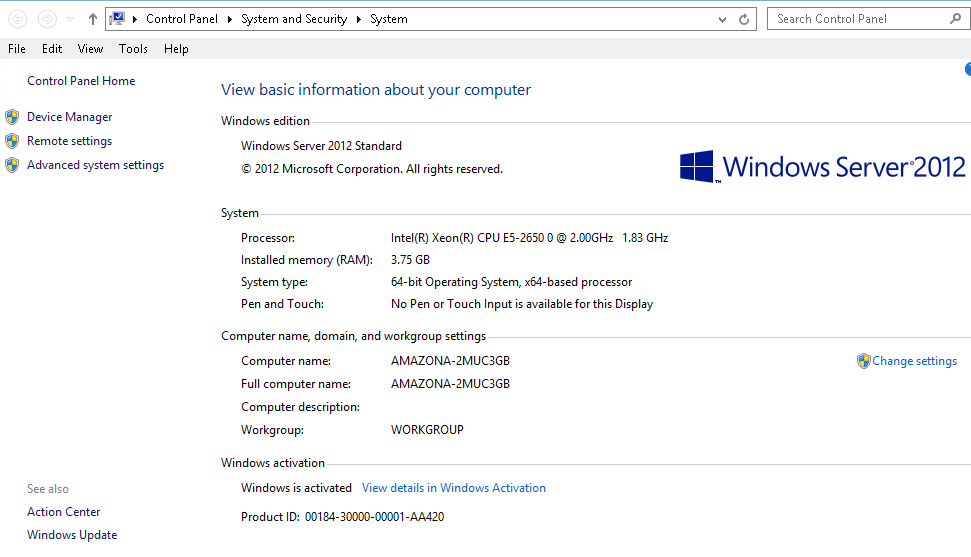Click shield icon beside Advanced system settings
Viewport: 971px width, 557px height.
12,165
